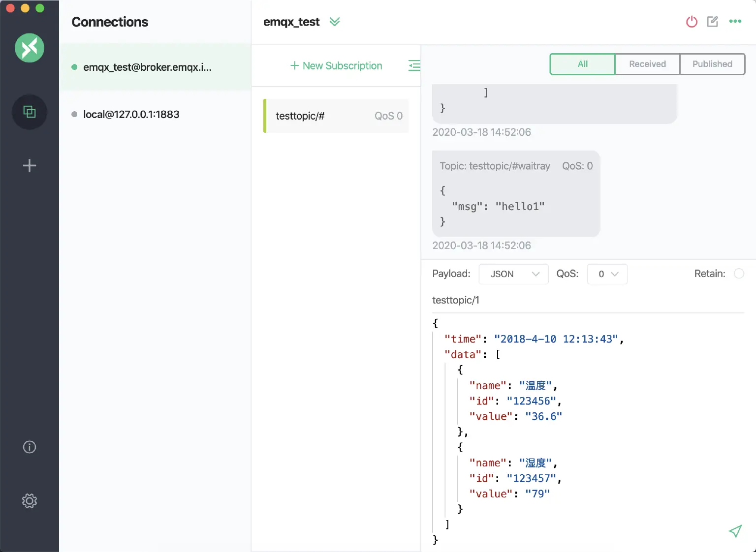Expand the emqx_test connection chevron
The height and width of the screenshot is (552, 756).
[335, 22]
